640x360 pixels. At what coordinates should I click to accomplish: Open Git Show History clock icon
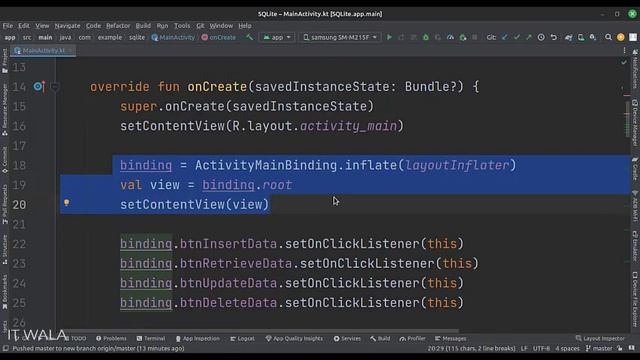tap(541, 37)
